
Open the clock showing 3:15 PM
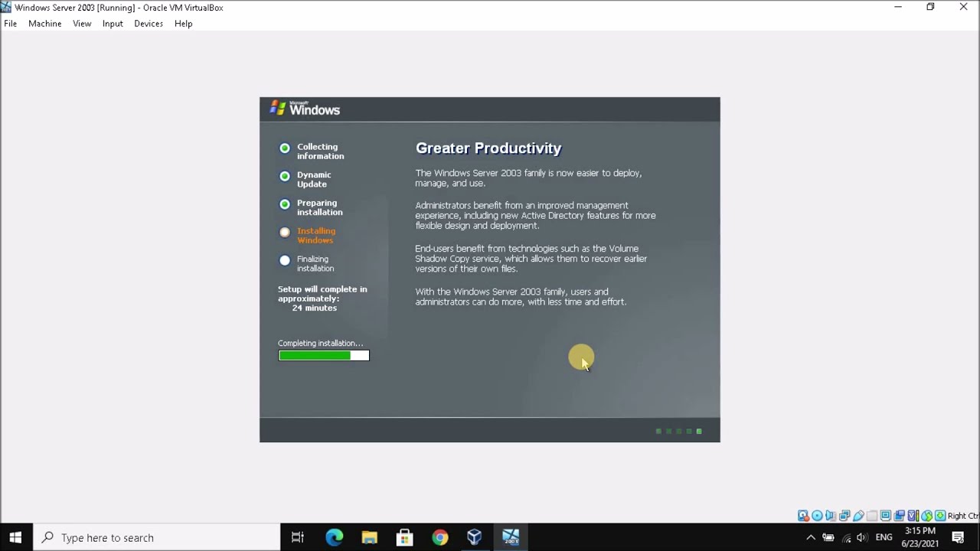coord(920,537)
